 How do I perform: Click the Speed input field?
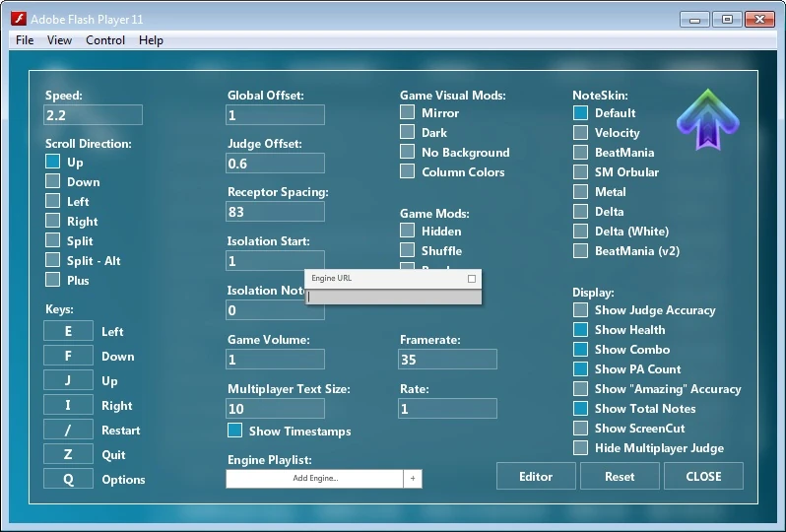94,115
